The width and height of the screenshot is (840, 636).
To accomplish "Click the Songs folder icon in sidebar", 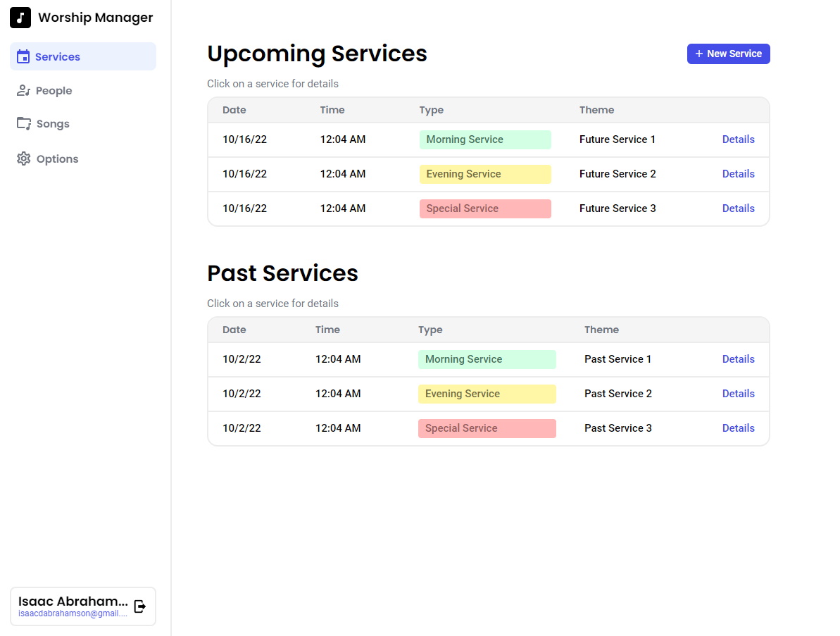I will 24,124.
